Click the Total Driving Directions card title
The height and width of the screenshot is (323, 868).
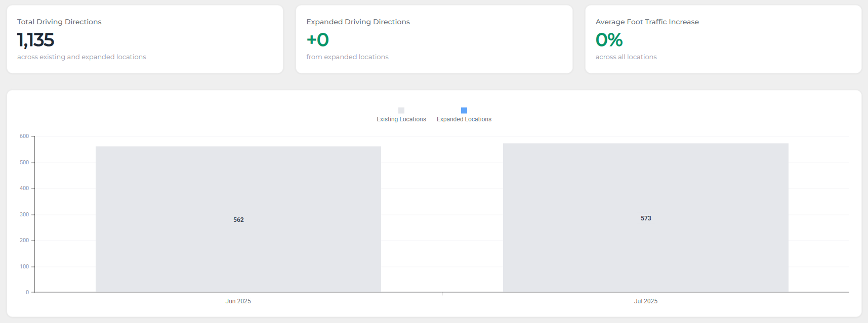59,22
